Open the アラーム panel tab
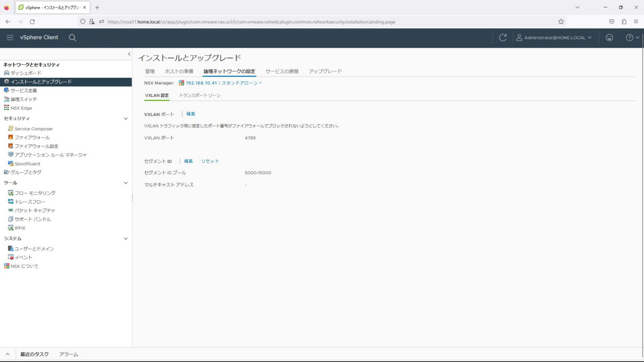The width and height of the screenshot is (644, 362). 69,354
